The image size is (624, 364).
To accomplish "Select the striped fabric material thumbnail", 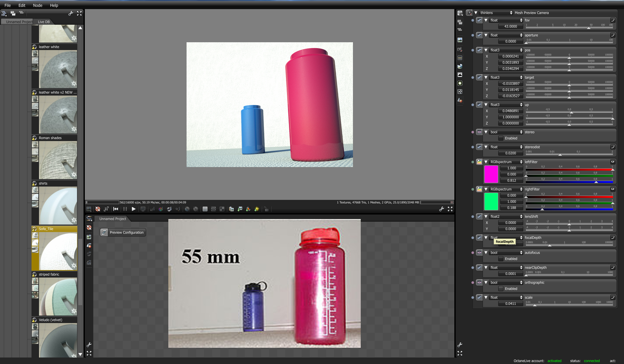I will pos(58,296).
